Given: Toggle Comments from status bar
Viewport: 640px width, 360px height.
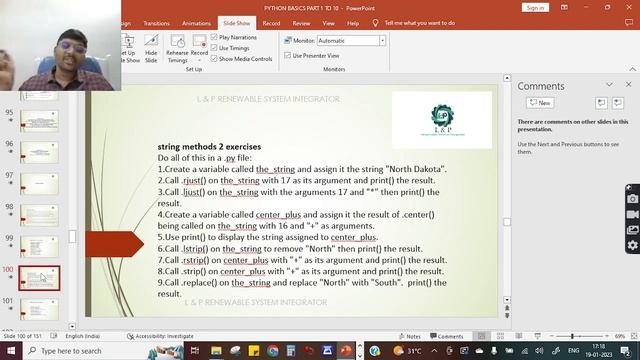Looking at the screenshot, I should 447,336.
